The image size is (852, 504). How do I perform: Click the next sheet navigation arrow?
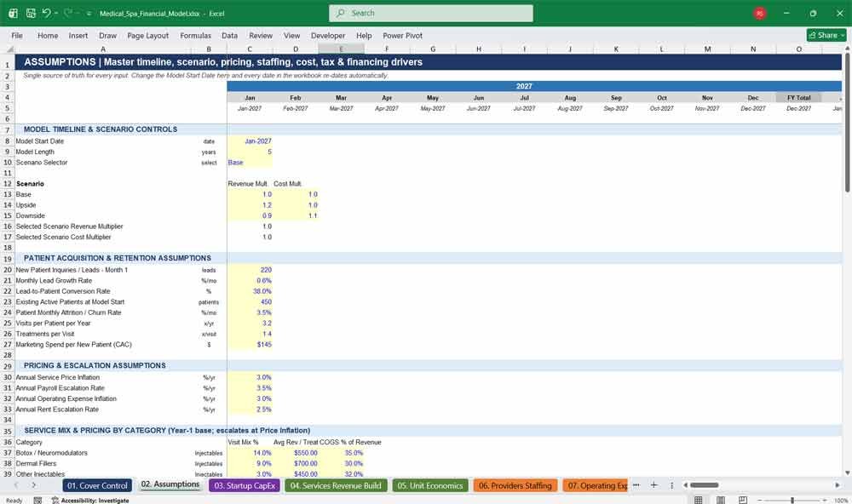(x=34, y=485)
